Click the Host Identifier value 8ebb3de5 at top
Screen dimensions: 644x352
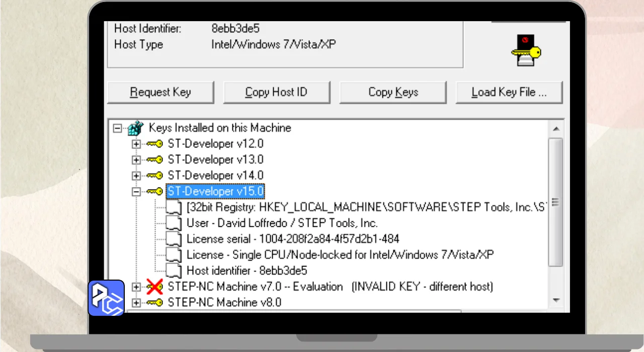click(x=235, y=29)
